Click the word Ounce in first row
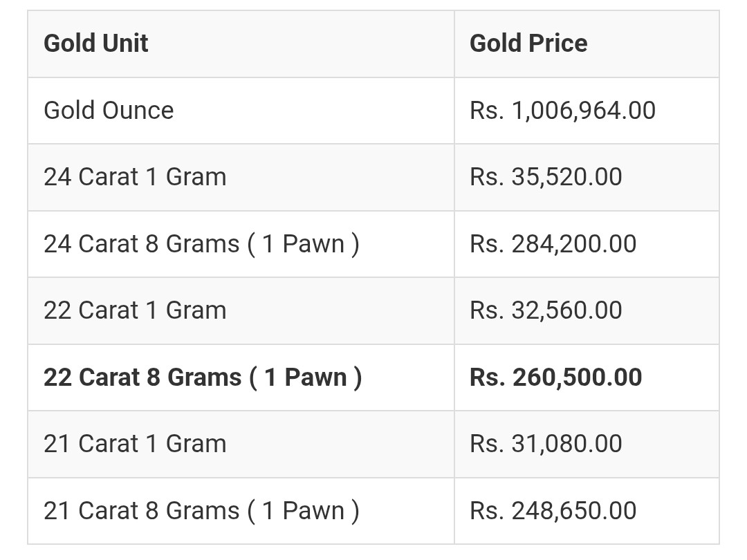This screenshot has height=560, width=747. point(138,111)
